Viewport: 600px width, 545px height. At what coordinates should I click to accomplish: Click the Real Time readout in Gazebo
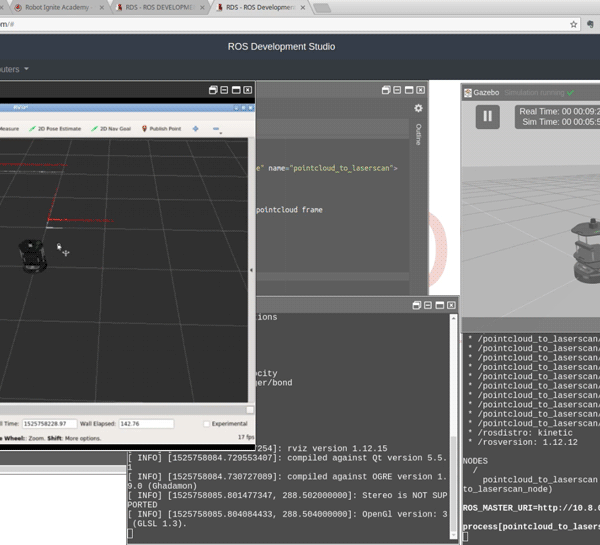[x=559, y=111]
